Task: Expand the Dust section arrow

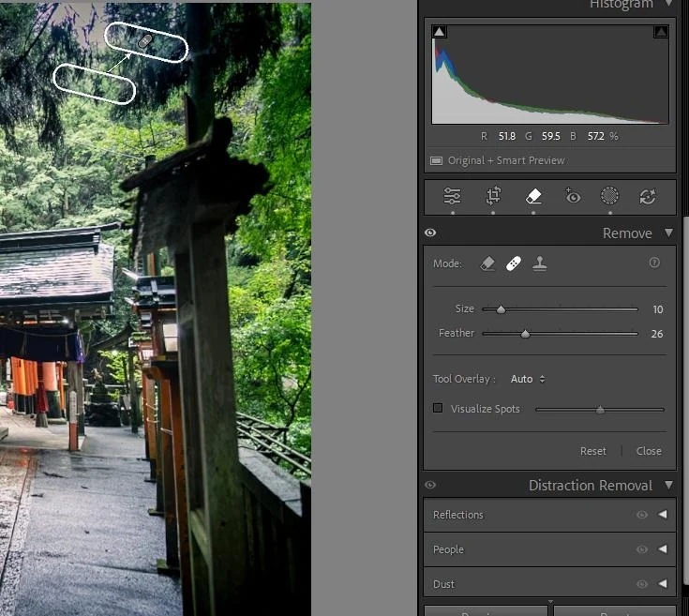Action: pyautogui.click(x=663, y=583)
